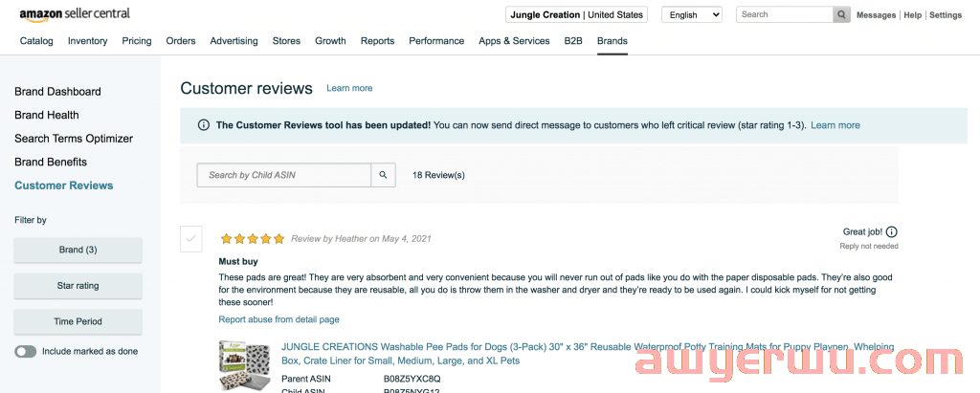This screenshot has height=393, width=980.
Task: Click the pee pads product thumbnail
Action: (245, 366)
